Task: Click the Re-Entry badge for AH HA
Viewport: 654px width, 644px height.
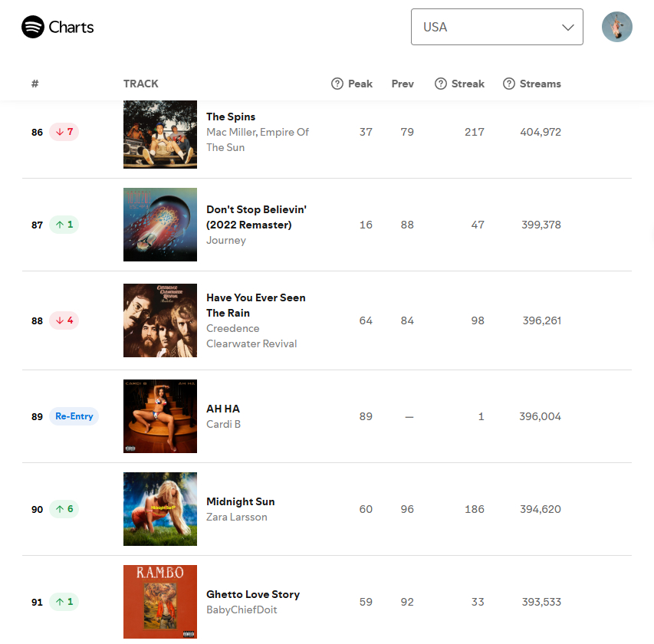Action: [x=74, y=416]
